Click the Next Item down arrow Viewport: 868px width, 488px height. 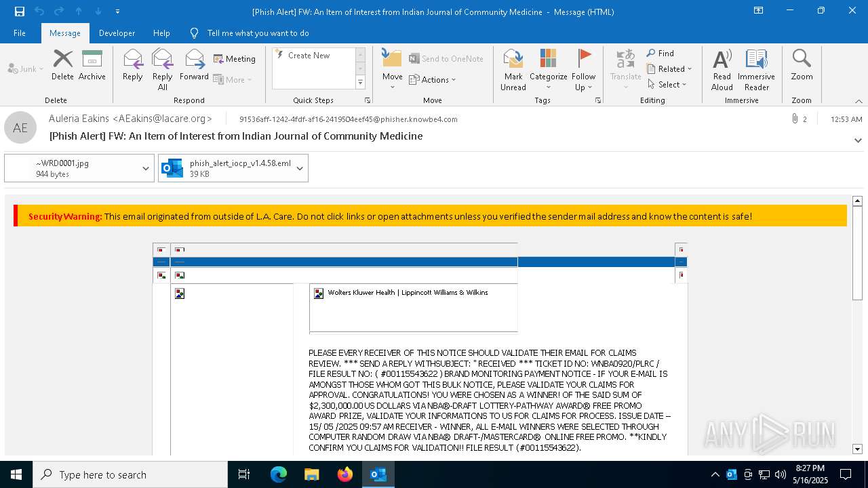[x=98, y=12]
